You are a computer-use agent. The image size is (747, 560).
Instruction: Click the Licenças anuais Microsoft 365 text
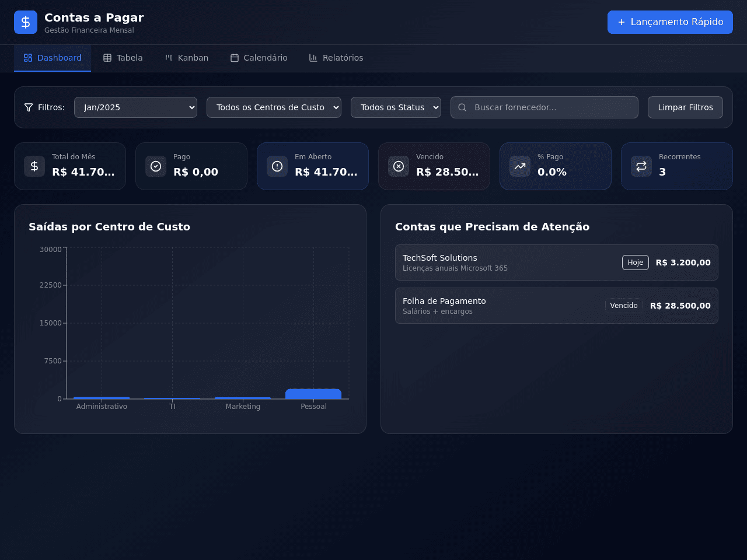[455, 268]
